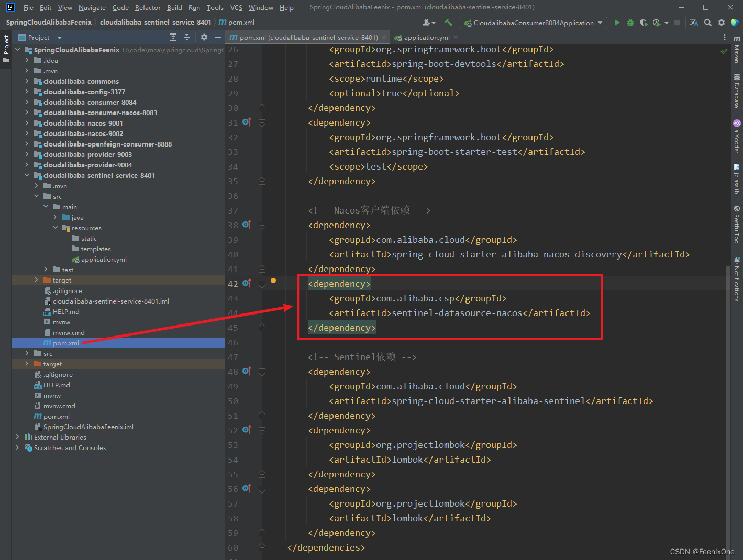Open the aiXcoder side panel
Image resolution: width=743 pixels, height=560 pixels.
pyautogui.click(x=737, y=137)
